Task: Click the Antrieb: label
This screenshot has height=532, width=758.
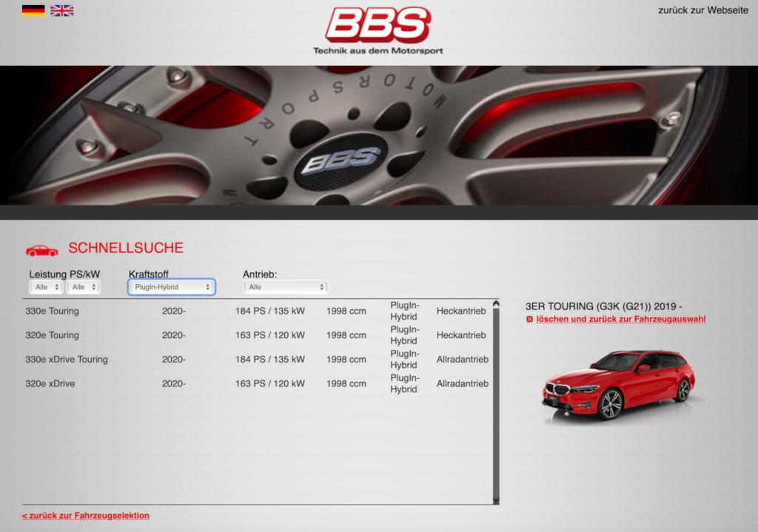Action: [x=260, y=274]
